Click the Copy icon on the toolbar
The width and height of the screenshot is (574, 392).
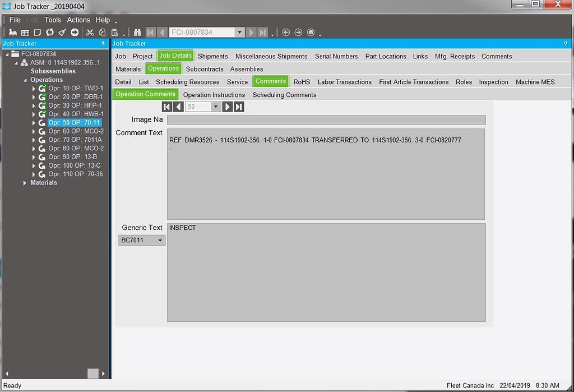pos(102,32)
